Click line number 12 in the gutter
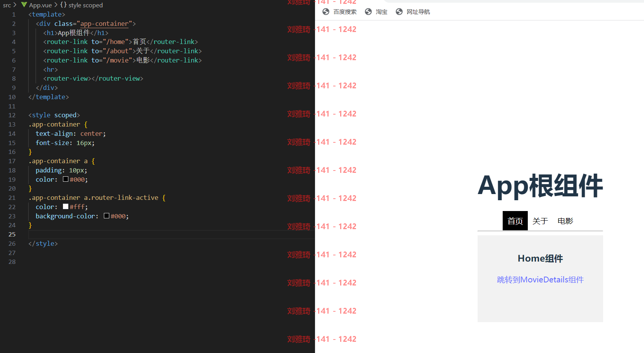644x353 pixels. tap(12, 115)
